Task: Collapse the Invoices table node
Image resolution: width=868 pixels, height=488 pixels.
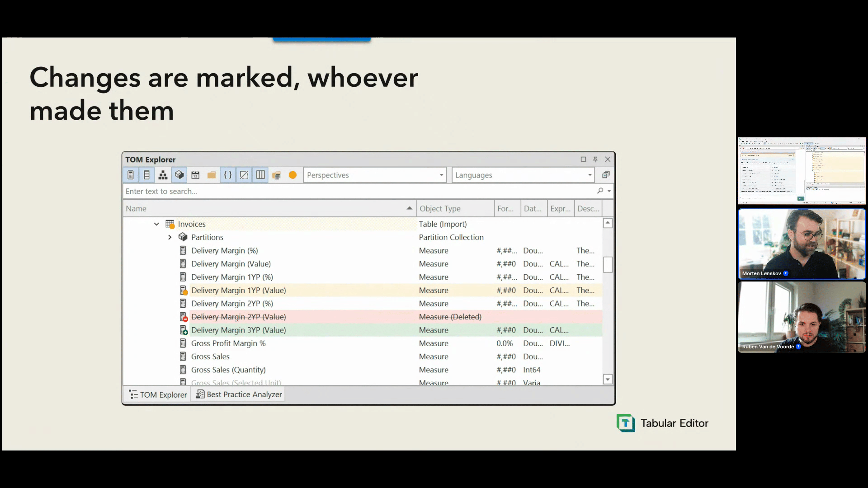Action: point(156,224)
